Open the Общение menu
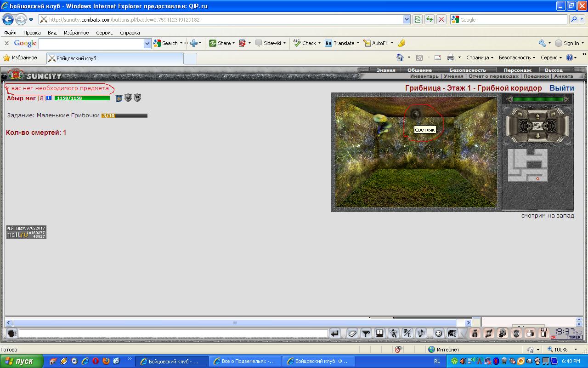This screenshot has width=588, height=368. [x=419, y=70]
